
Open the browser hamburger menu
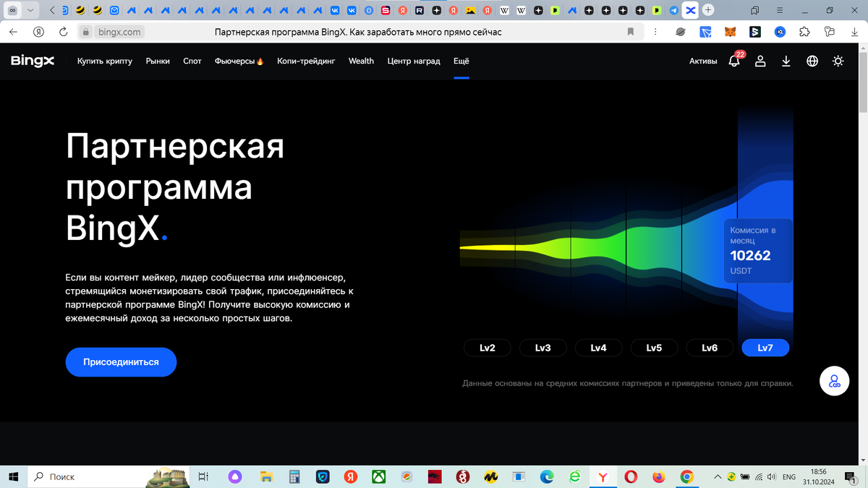779,10
